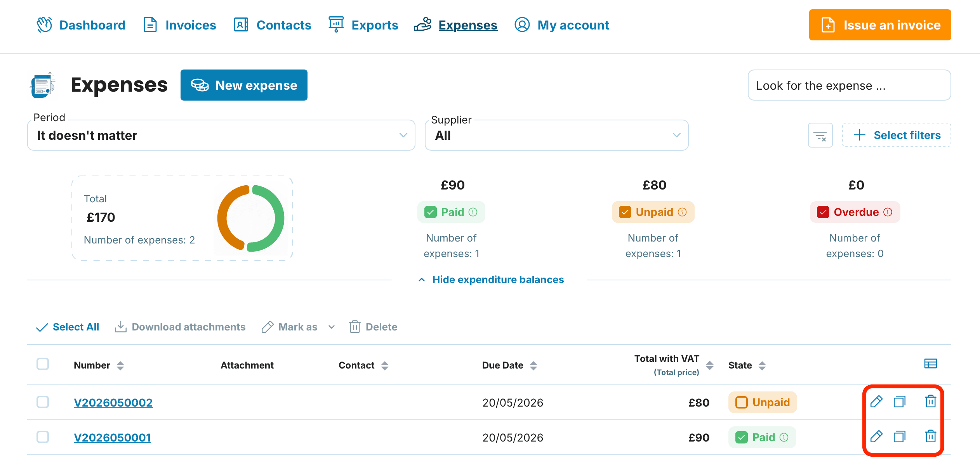Image resolution: width=980 pixels, height=466 pixels.
Task: Click the Issue an invoice button
Action: coord(880,25)
